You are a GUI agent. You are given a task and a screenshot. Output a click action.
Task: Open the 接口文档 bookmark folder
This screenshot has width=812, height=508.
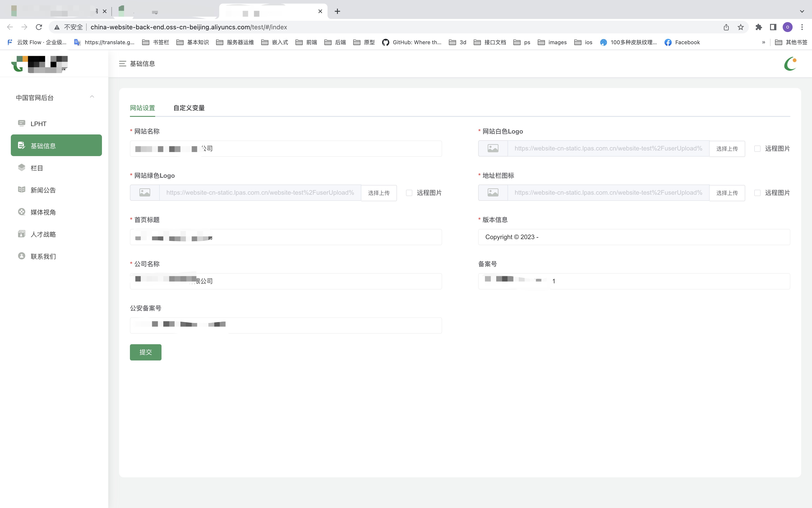click(490, 42)
